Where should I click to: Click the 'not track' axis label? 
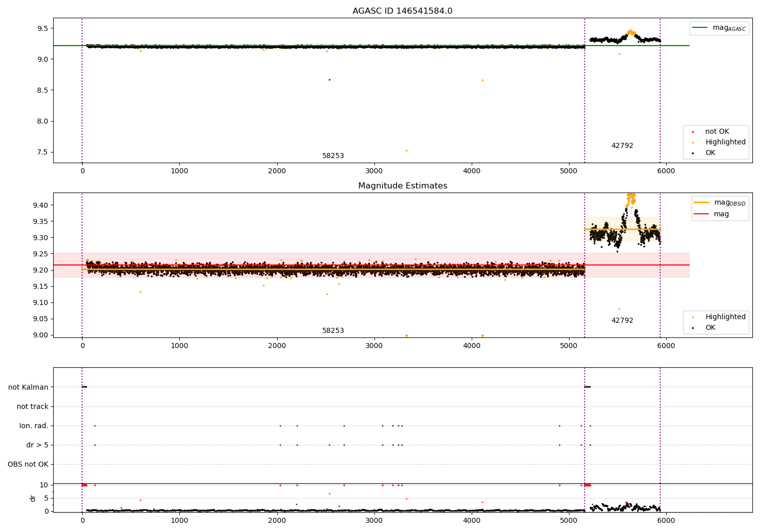click(x=32, y=407)
